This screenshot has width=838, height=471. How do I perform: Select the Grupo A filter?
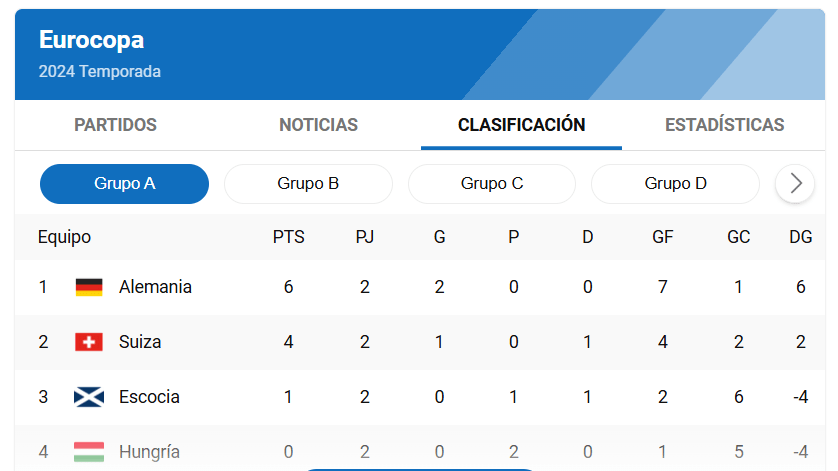[x=125, y=184]
